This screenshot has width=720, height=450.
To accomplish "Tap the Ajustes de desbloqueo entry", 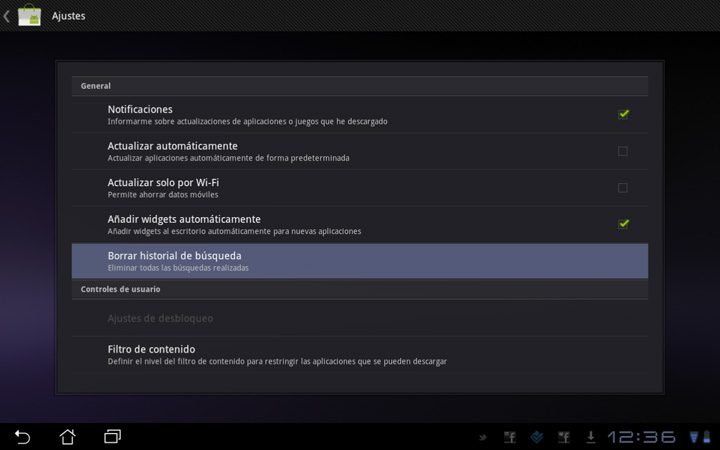I will (x=160, y=318).
